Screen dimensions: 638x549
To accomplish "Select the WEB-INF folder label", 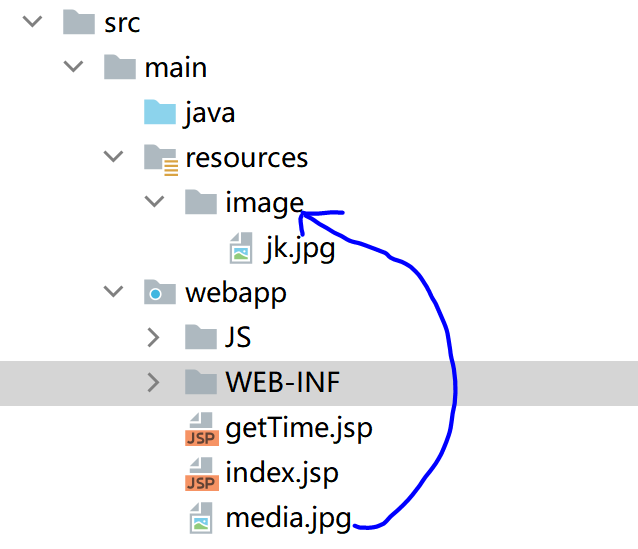I will (x=283, y=382).
